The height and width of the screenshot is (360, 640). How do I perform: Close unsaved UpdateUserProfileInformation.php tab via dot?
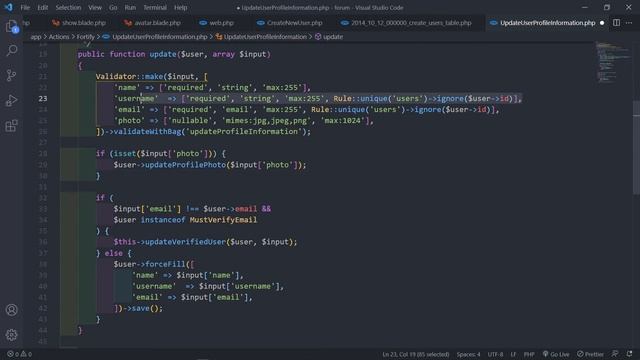(602, 23)
